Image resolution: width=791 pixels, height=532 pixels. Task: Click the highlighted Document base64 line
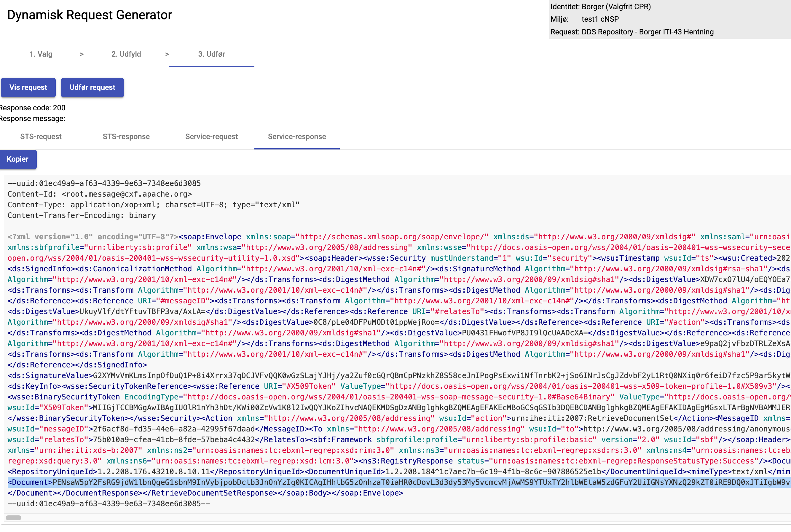click(373, 482)
